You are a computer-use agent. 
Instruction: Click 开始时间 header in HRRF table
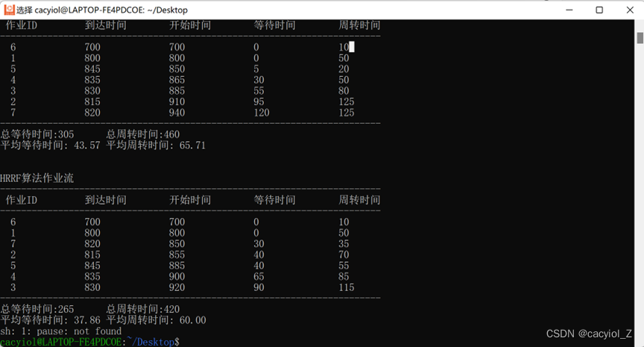[x=190, y=200]
